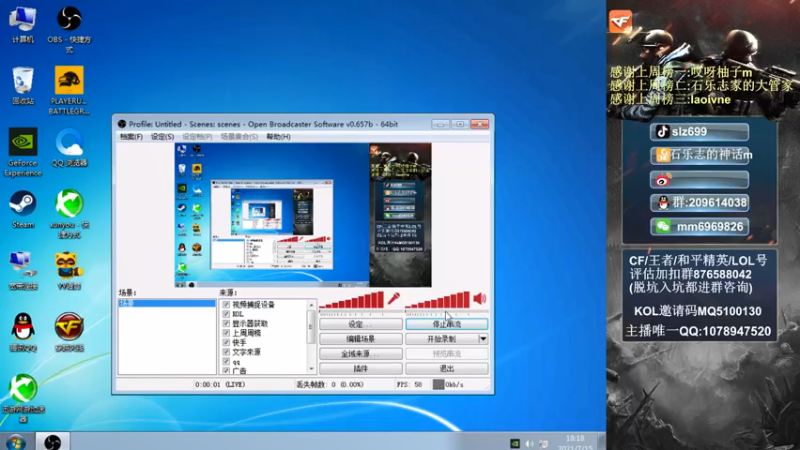Click the 石乐志的神话m badge in overlay
Viewport: 800px width, 450px height.
click(699, 155)
